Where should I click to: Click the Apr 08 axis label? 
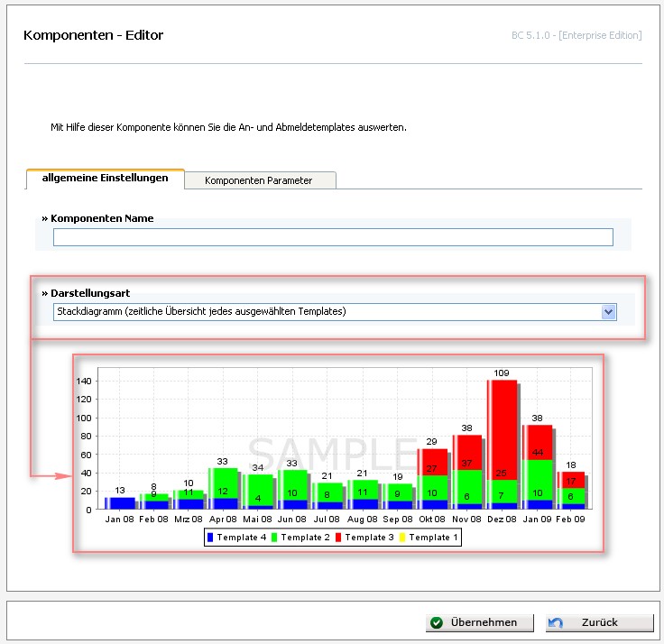tap(223, 520)
